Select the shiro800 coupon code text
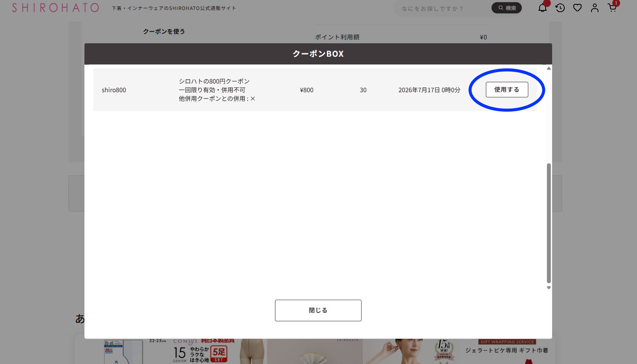The height and width of the screenshot is (364, 637). tap(114, 90)
